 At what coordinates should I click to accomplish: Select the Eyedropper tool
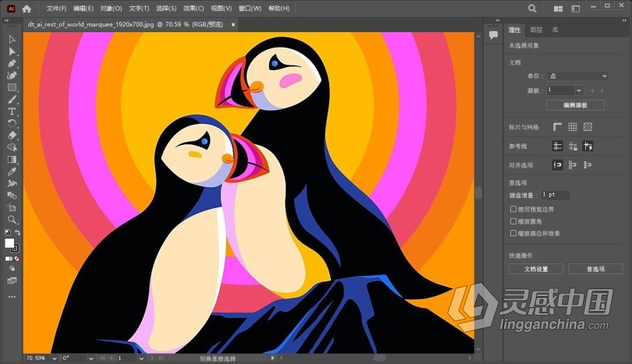12,171
